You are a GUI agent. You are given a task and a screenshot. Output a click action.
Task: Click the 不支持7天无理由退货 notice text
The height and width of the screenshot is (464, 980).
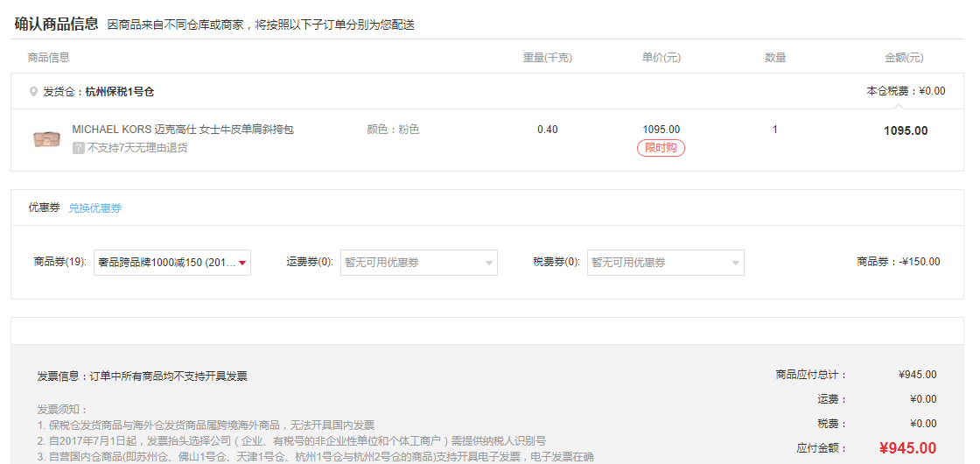click(136, 148)
